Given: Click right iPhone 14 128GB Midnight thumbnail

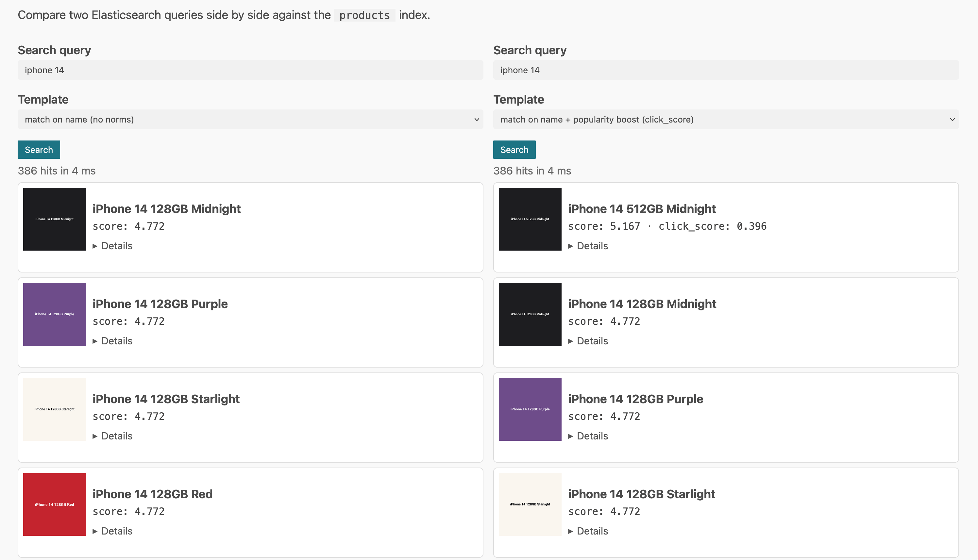Looking at the screenshot, I should pos(530,314).
